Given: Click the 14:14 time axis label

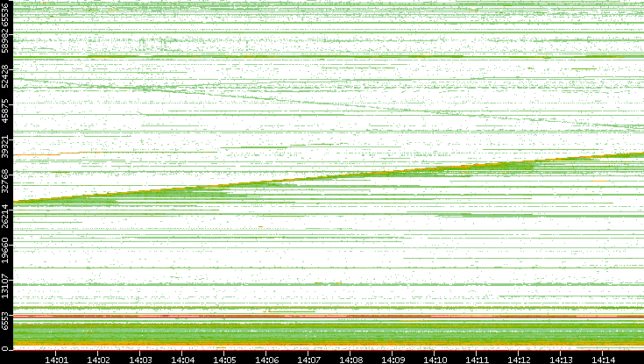Looking at the screenshot, I should [604, 360].
